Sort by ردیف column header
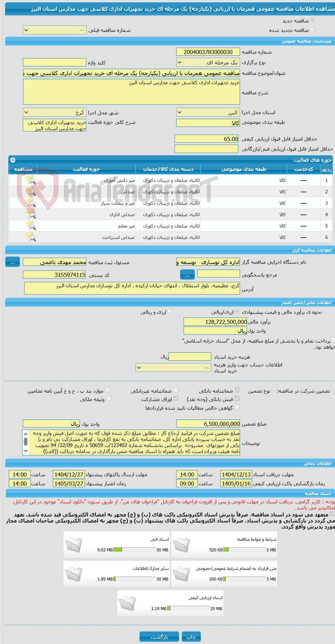 (x=326, y=169)
